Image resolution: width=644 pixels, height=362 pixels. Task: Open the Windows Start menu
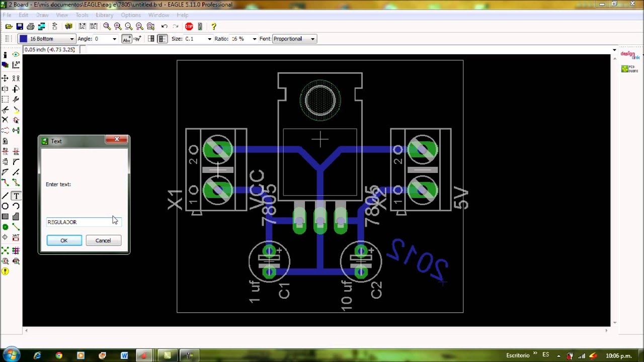pos(11,355)
